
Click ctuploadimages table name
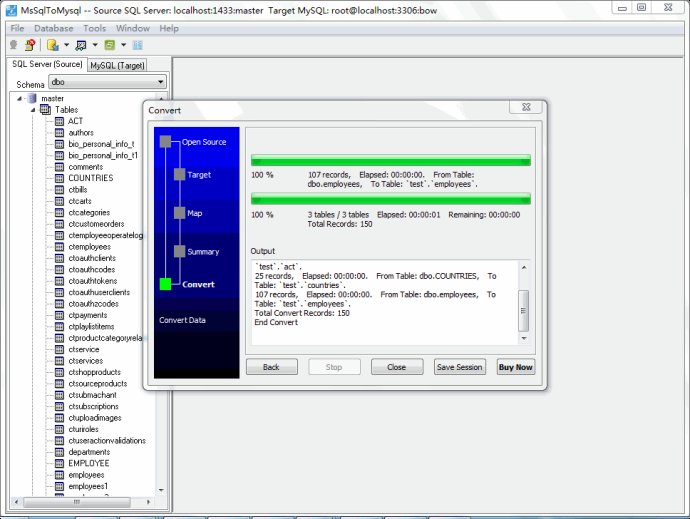coord(95,418)
